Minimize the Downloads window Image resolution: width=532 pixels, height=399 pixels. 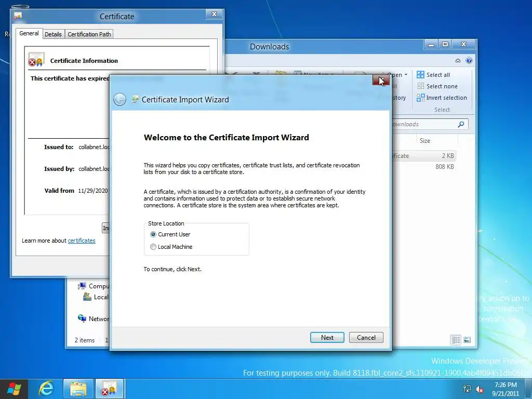431,45
